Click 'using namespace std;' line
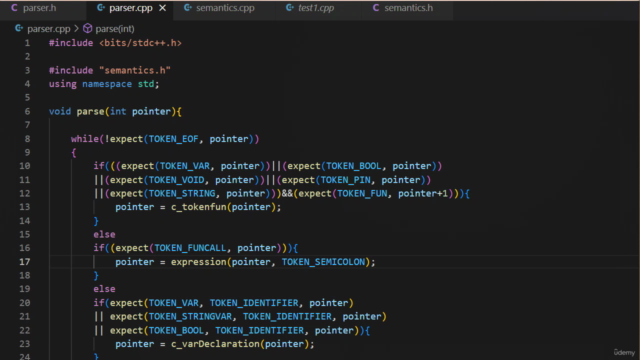This screenshot has height=360, width=640. point(104,84)
